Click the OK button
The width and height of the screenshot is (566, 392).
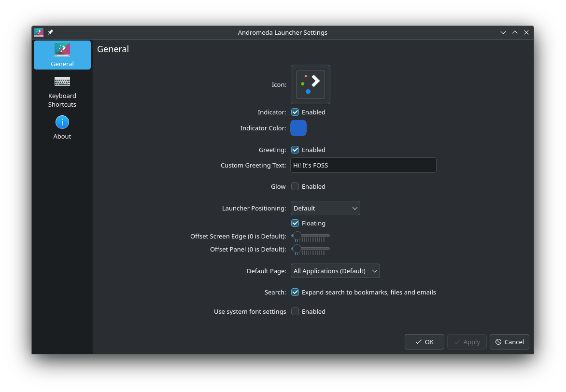[x=424, y=342]
